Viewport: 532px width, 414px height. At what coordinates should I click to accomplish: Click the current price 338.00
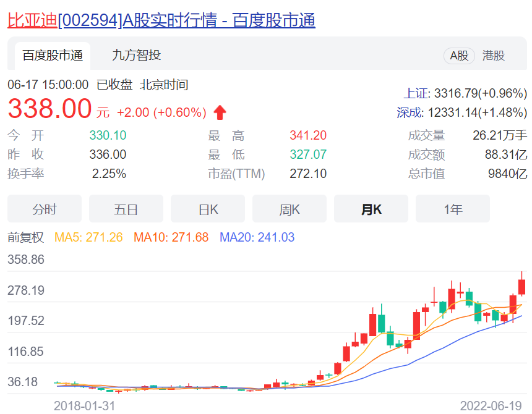tap(49, 109)
